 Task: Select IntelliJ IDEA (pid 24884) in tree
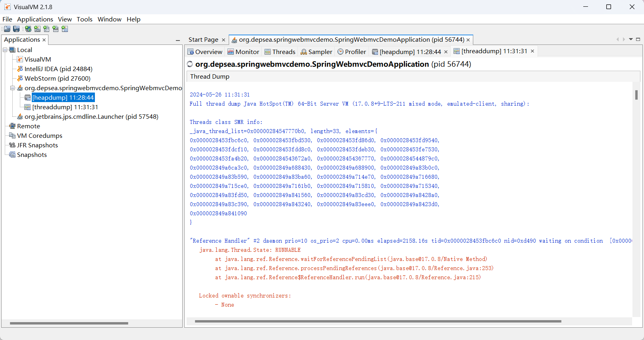point(58,69)
